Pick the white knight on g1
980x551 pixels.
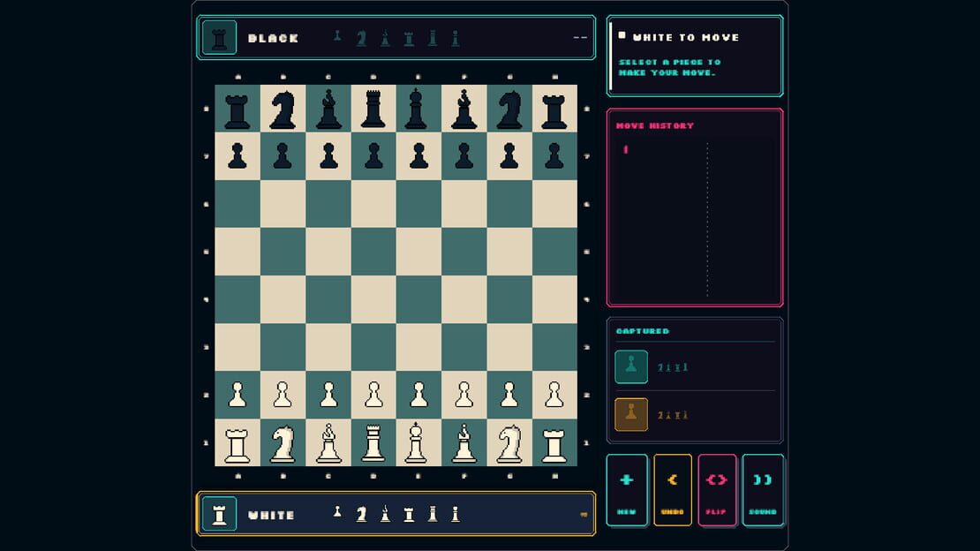(x=509, y=442)
